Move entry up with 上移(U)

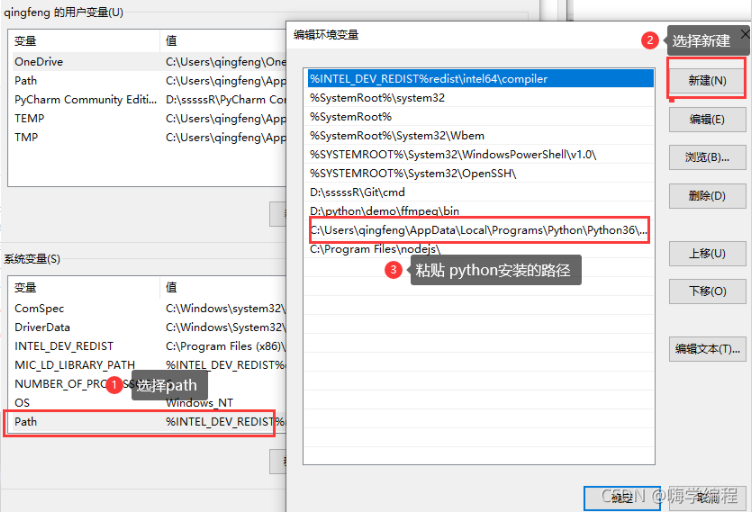click(707, 253)
